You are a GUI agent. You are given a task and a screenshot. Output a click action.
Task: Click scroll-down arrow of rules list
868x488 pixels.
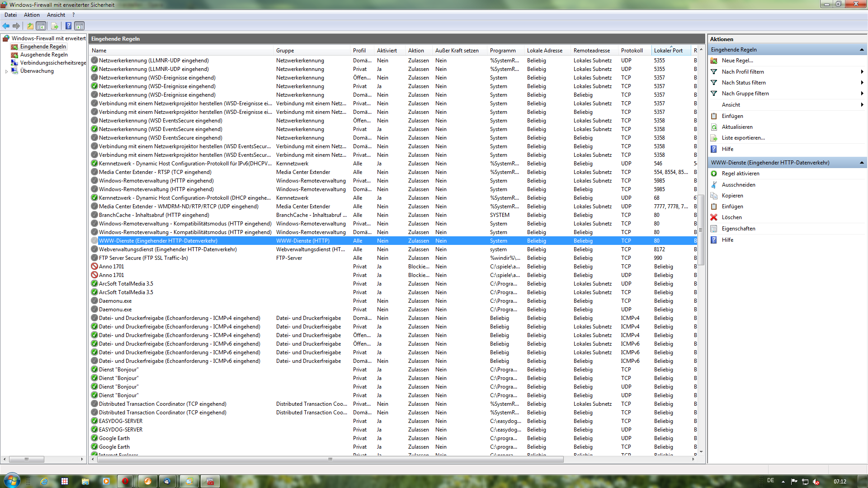tap(701, 451)
